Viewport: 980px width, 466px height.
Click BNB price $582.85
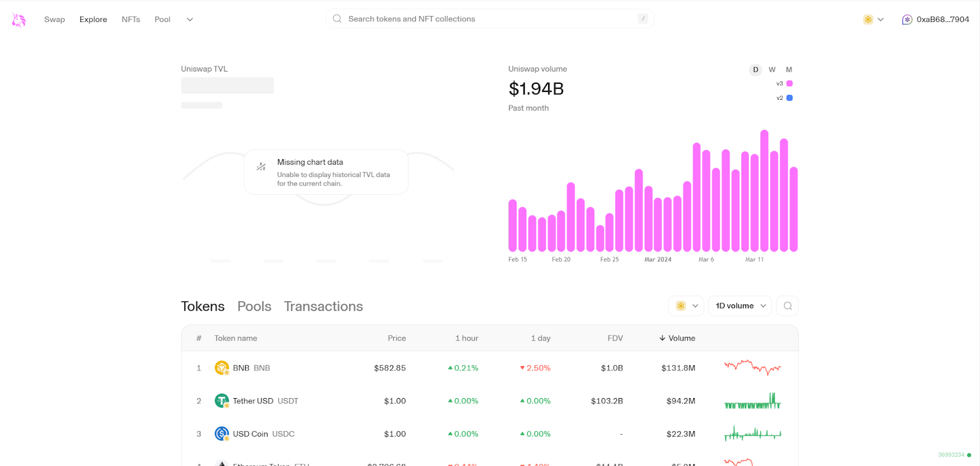(390, 368)
